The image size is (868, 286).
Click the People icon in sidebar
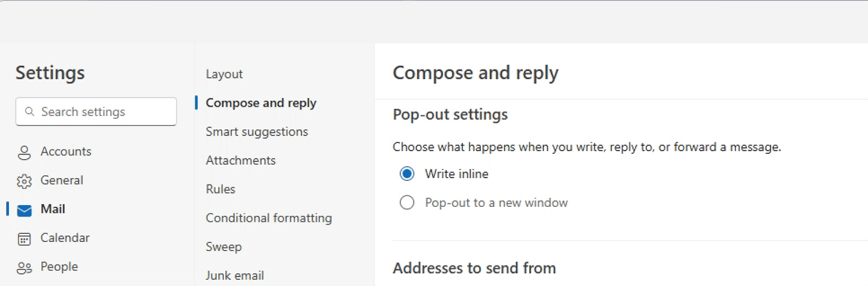[24, 268]
